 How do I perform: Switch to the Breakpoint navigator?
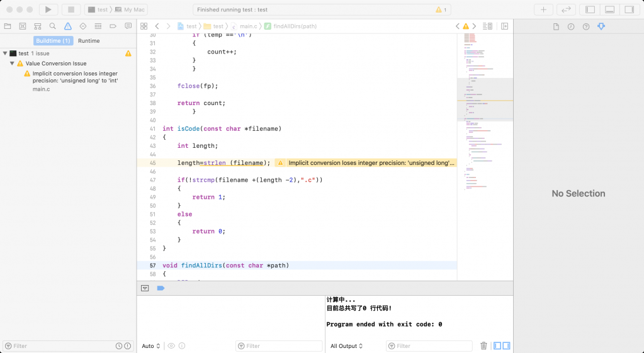pos(113,26)
